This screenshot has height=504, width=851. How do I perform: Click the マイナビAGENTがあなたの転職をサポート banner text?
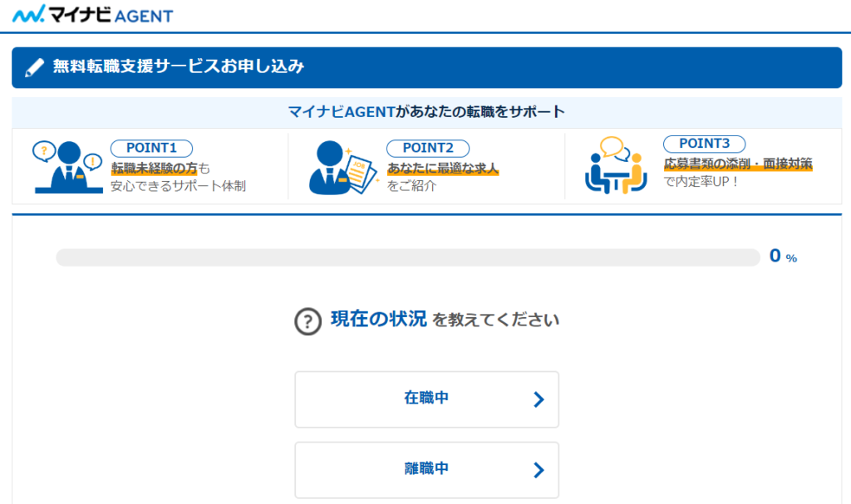426,112
